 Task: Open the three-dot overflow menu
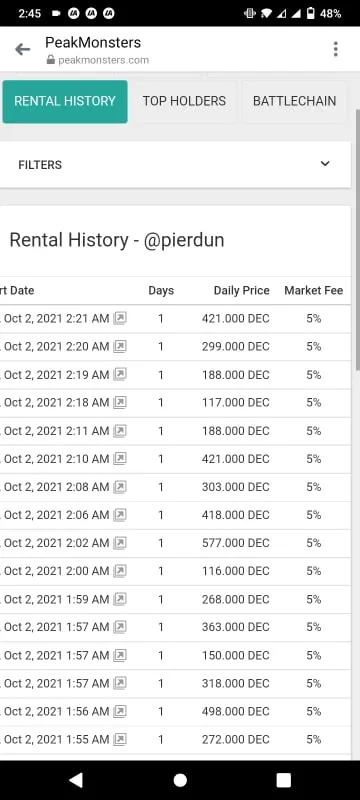pos(335,49)
